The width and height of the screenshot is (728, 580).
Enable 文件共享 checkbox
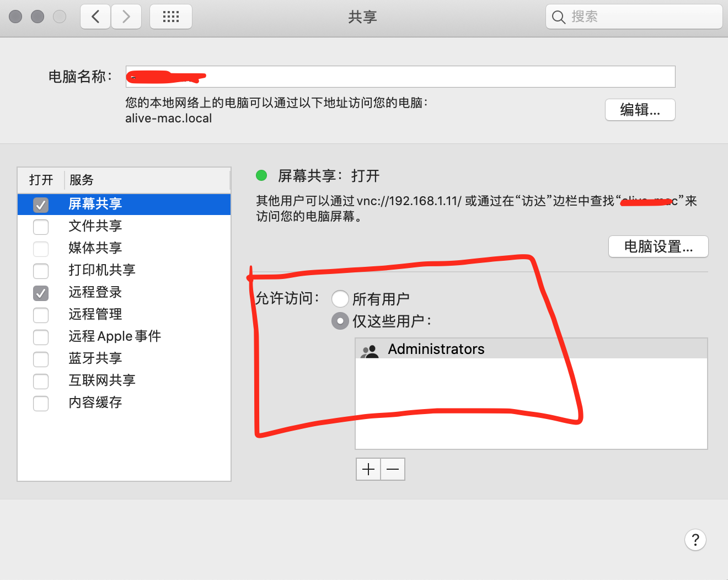click(41, 227)
